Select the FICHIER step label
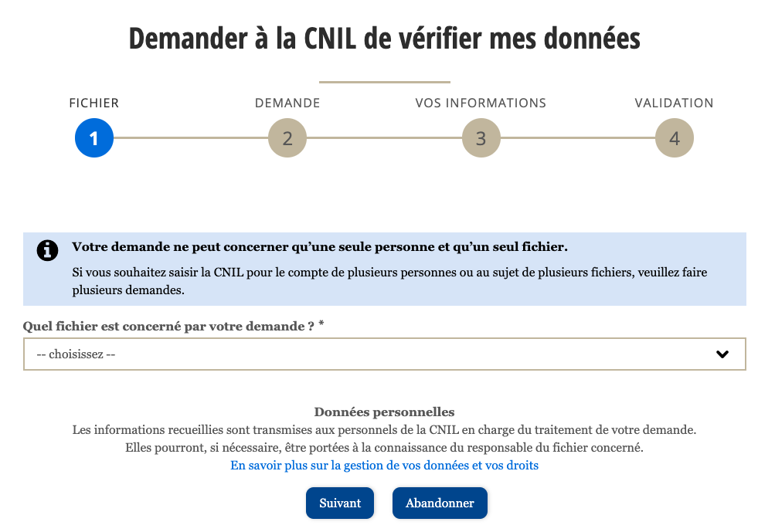Image resolution: width=758 pixels, height=532 pixels. pyautogui.click(x=93, y=103)
